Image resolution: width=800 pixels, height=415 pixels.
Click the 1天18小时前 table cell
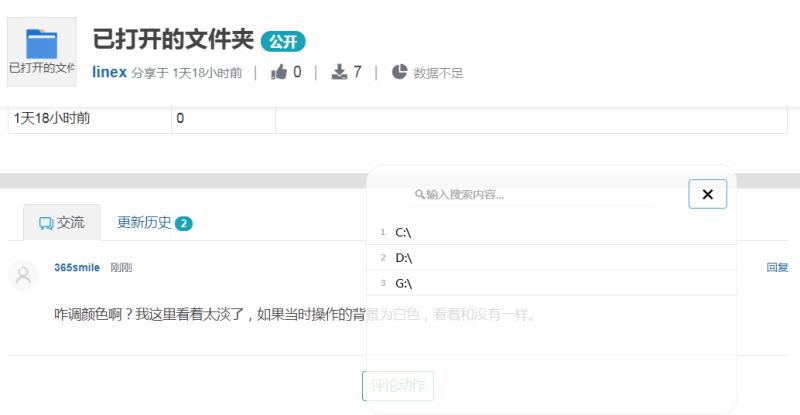click(x=89, y=118)
